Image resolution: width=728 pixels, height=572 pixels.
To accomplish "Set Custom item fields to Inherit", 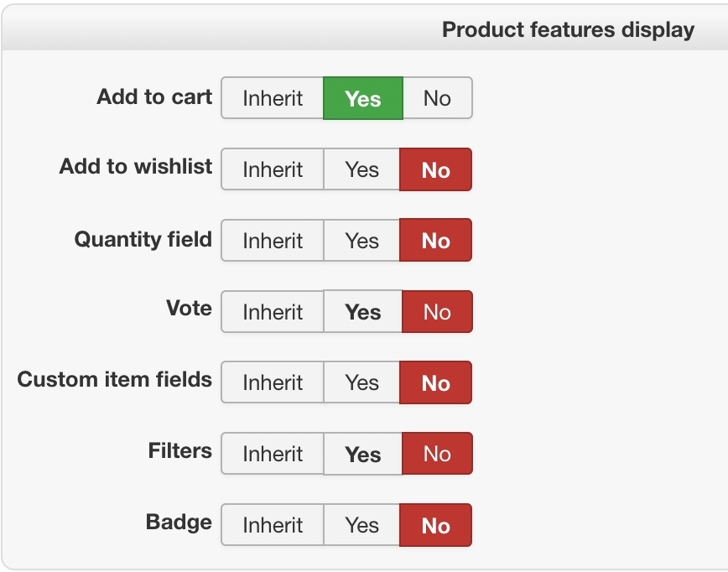I will click(273, 383).
